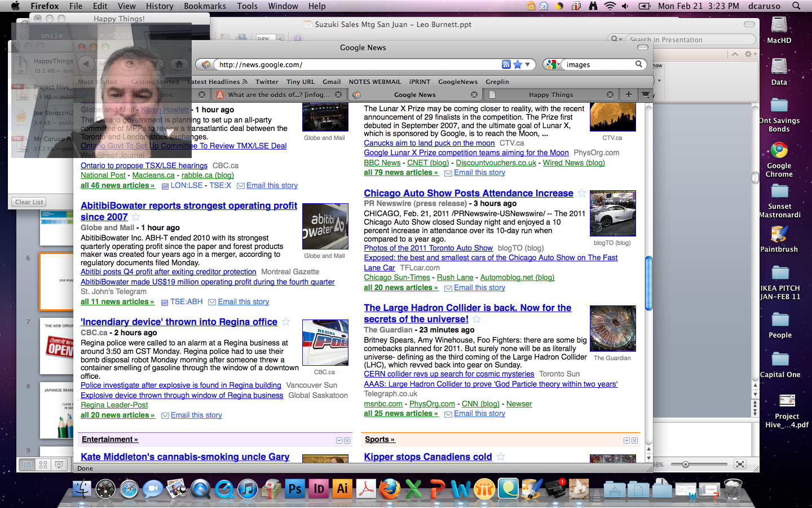Click the RSS feed icon in address bar
Image resolution: width=812 pixels, height=508 pixels.
[506, 64]
